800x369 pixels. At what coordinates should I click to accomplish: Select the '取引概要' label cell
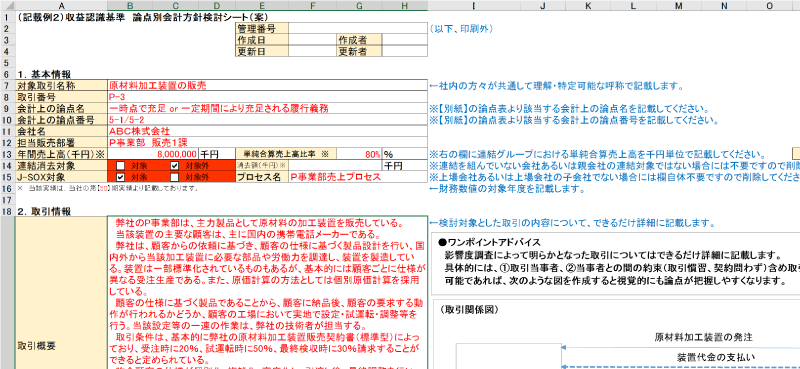pos(62,293)
